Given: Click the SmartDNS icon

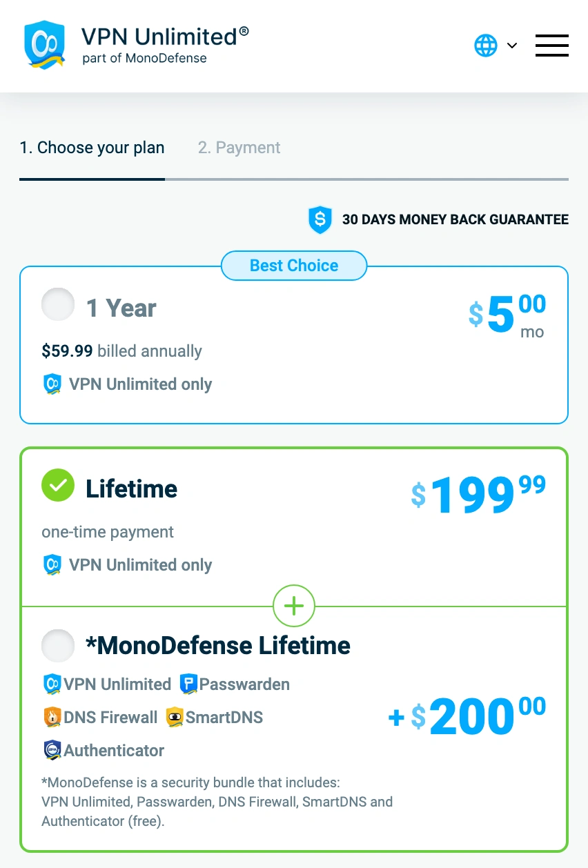Looking at the screenshot, I should 173,717.
